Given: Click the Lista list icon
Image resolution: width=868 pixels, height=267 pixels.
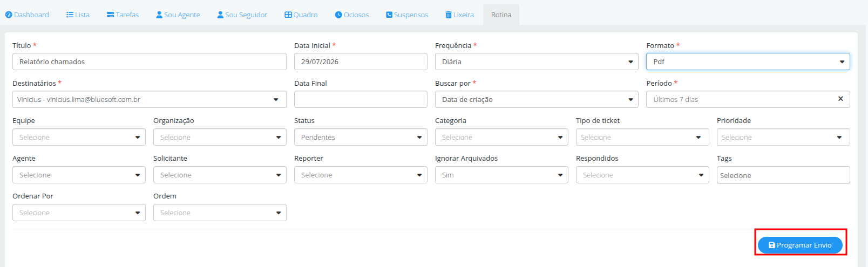Looking at the screenshot, I should [70, 15].
